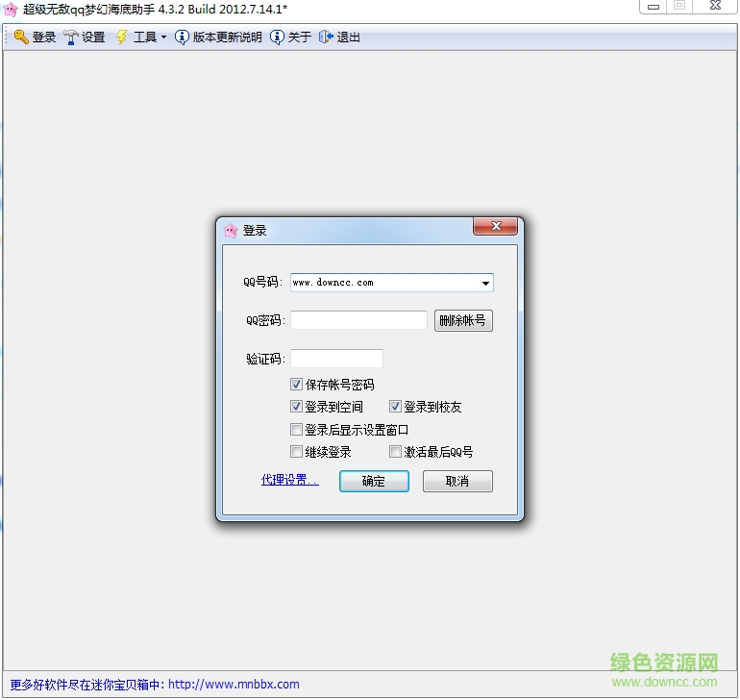
Task: Click the info icon beside 关于
Action: click(x=277, y=37)
